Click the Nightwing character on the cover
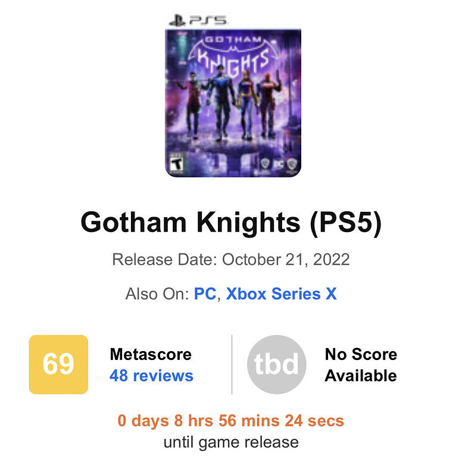Image resolution: width=462 pixels, height=476 pixels. pyautogui.click(x=221, y=103)
